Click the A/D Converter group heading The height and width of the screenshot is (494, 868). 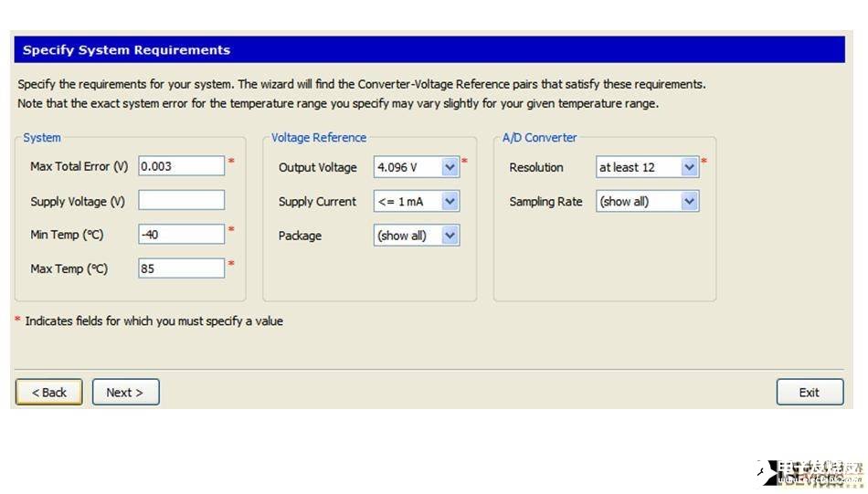(x=539, y=138)
